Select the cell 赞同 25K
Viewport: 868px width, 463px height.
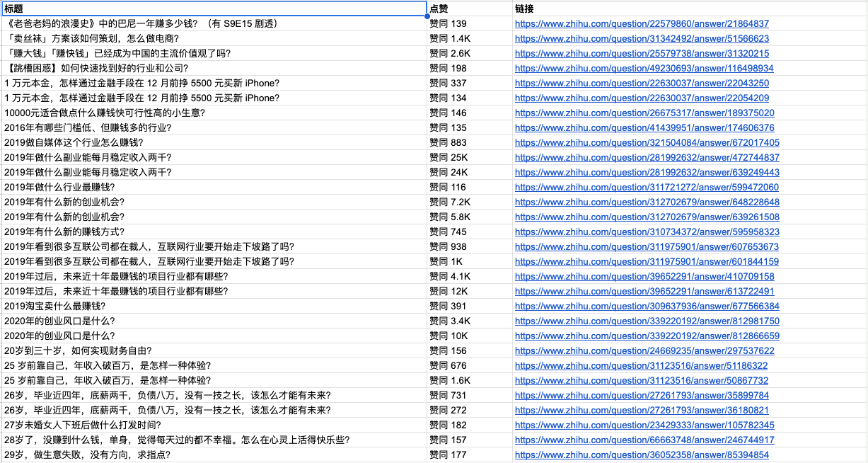(x=470, y=157)
